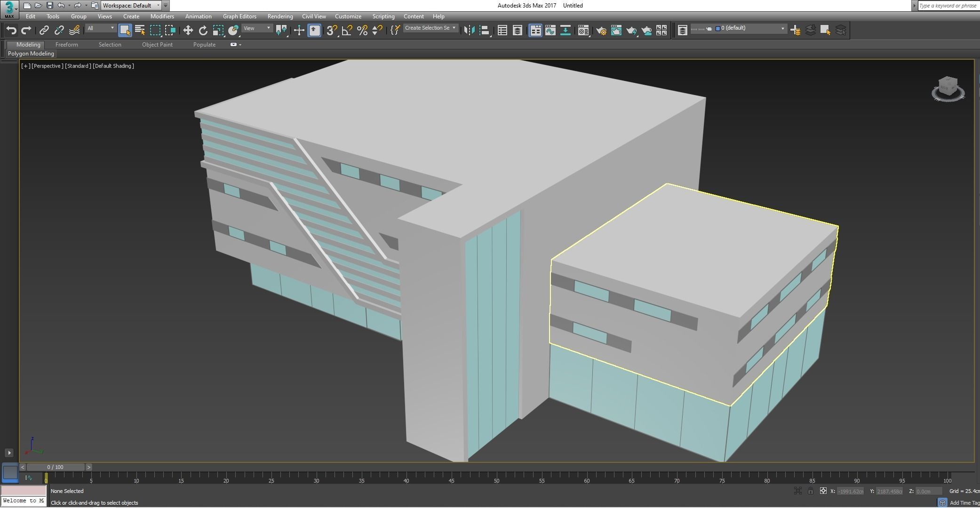This screenshot has height=508, width=980.
Task: Toggle the Scene Explorer
Action: pyautogui.click(x=502, y=30)
